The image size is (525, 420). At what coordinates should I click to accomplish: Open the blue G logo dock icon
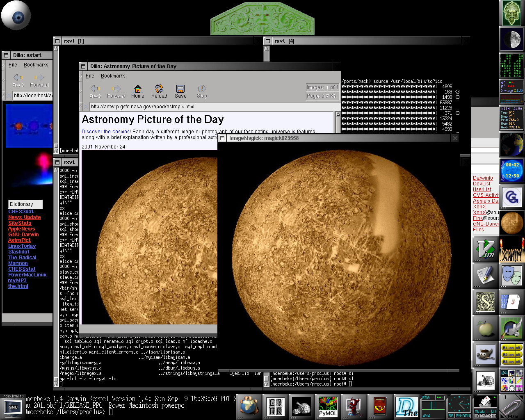tap(511, 197)
